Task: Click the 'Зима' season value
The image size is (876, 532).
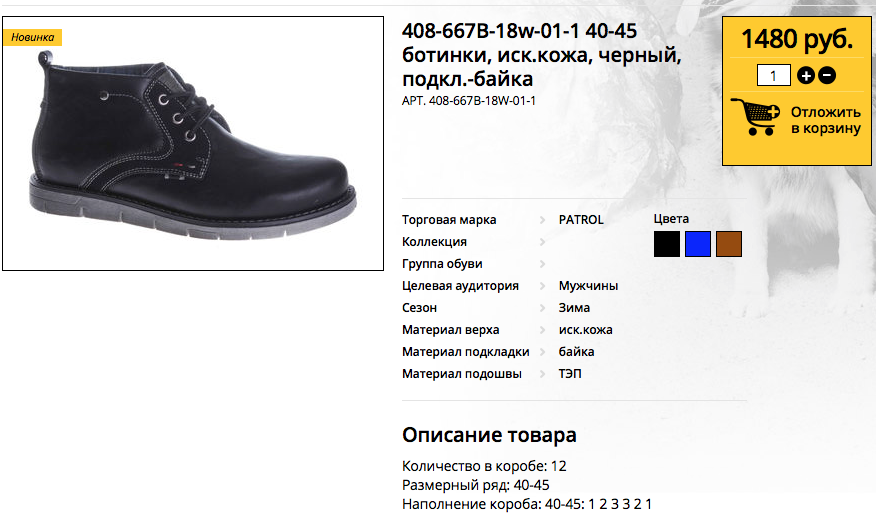Action: 574,308
